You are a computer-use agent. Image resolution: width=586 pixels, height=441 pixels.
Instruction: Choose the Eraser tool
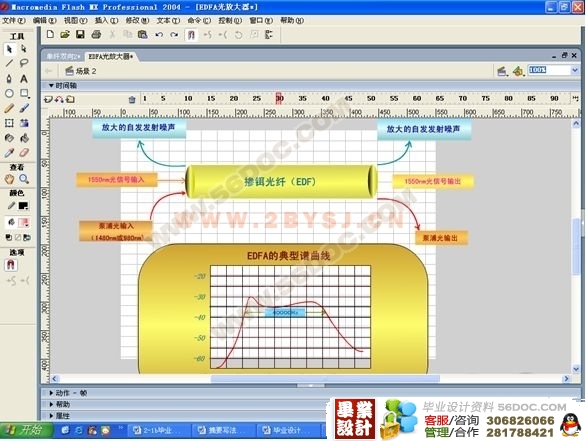(24, 152)
